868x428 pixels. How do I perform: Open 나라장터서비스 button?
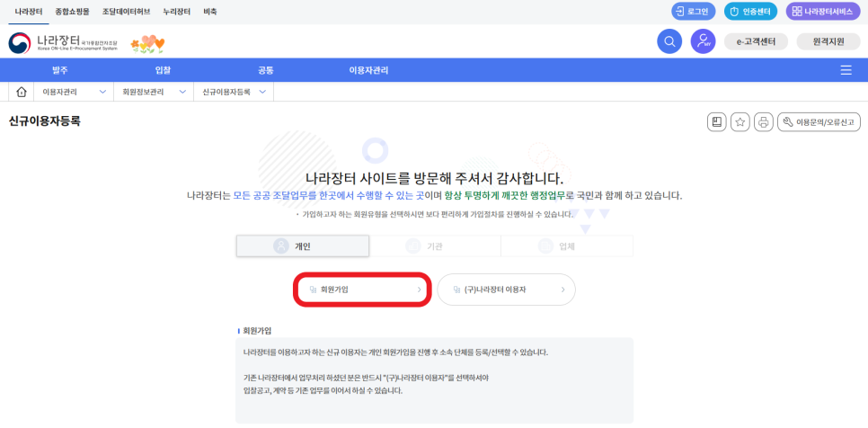(x=823, y=11)
